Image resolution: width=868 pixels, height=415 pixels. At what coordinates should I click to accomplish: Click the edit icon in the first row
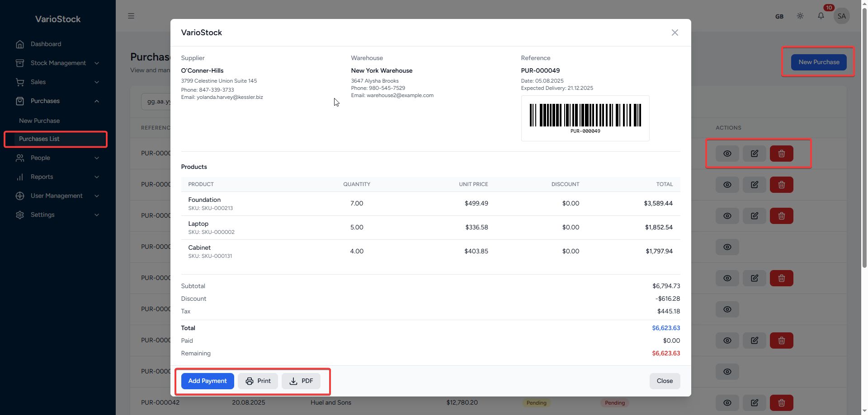click(x=754, y=154)
